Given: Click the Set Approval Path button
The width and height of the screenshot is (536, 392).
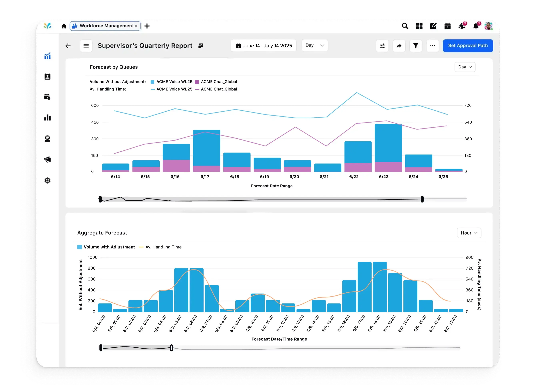Looking at the screenshot, I should [x=467, y=46].
